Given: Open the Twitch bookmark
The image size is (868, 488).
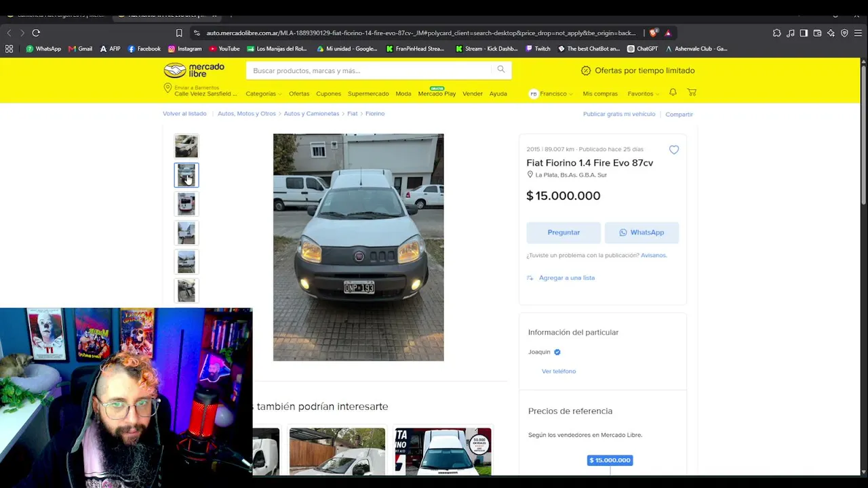Looking at the screenshot, I should 538,49.
